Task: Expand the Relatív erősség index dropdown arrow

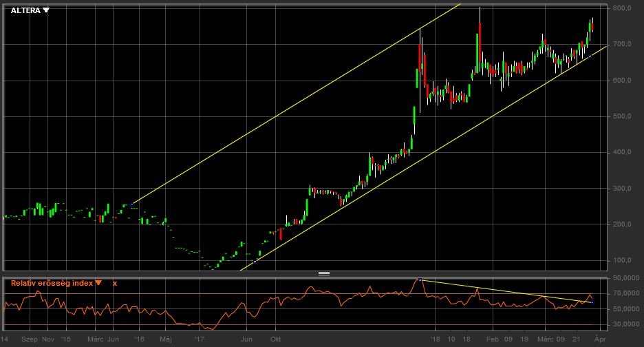Action: coord(98,283)
